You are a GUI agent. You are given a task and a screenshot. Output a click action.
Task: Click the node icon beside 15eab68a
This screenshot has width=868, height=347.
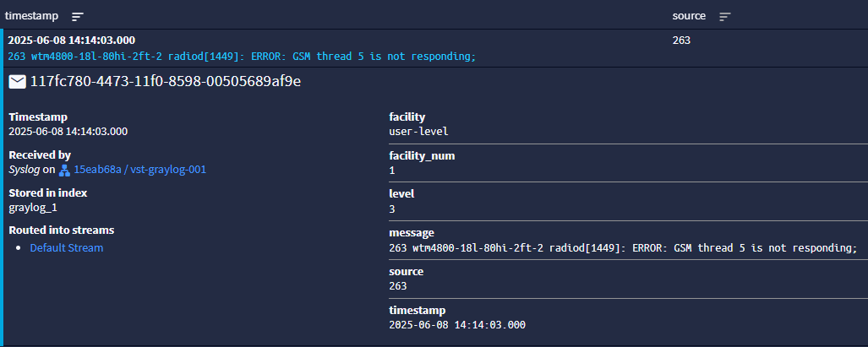click(x=64, y=171)
